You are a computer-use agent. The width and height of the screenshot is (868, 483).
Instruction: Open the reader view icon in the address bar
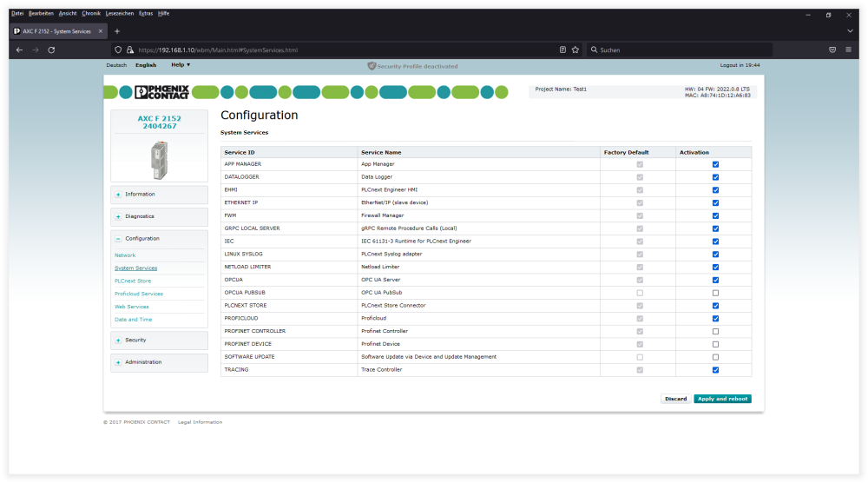click(562, 50)
